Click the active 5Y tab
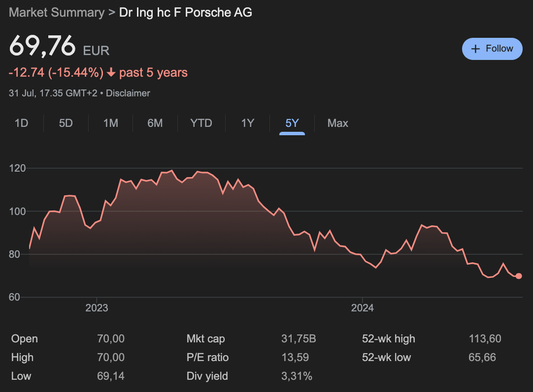The width and height of the screenshot is (533, 392). 292,123
